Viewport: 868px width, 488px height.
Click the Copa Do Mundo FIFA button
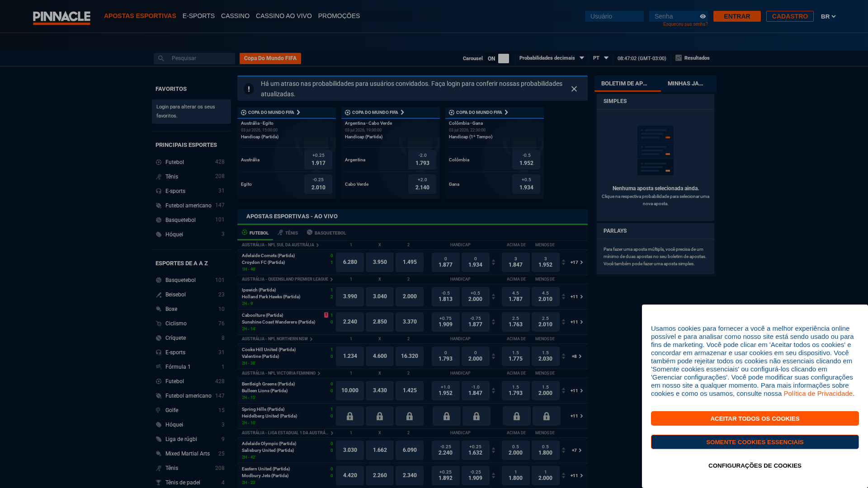[x=270, y=58]
